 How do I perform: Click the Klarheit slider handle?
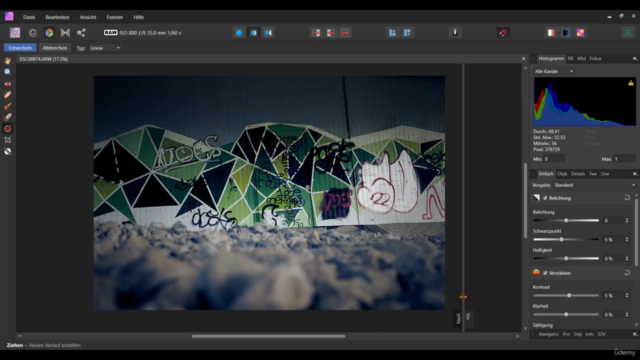click(x=566, y=315)
